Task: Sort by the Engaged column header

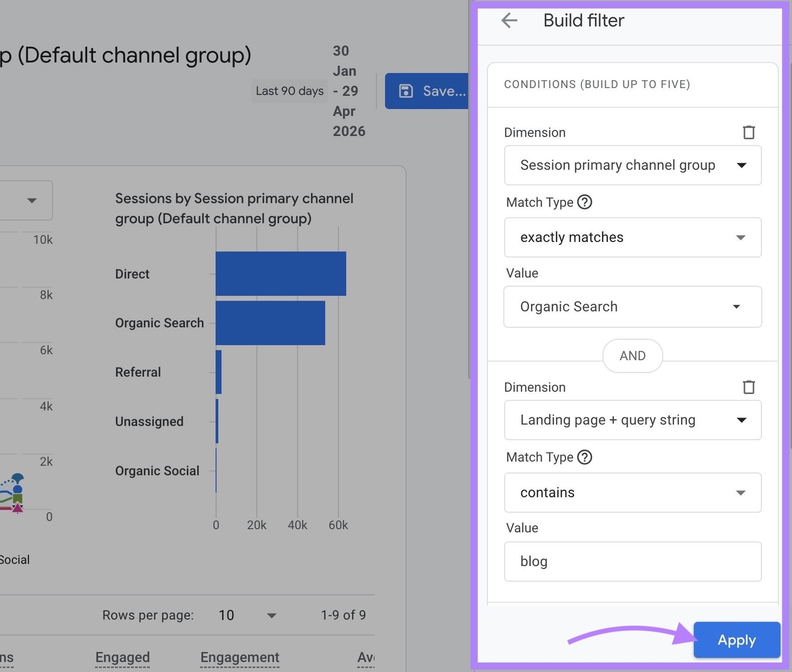Action: (122, 657)
